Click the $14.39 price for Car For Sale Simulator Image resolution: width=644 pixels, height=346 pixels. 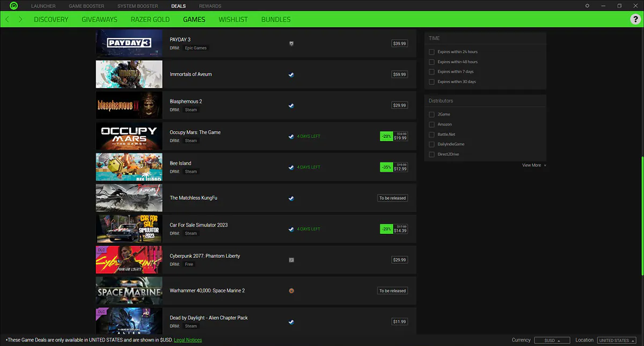tap(400, 231)
